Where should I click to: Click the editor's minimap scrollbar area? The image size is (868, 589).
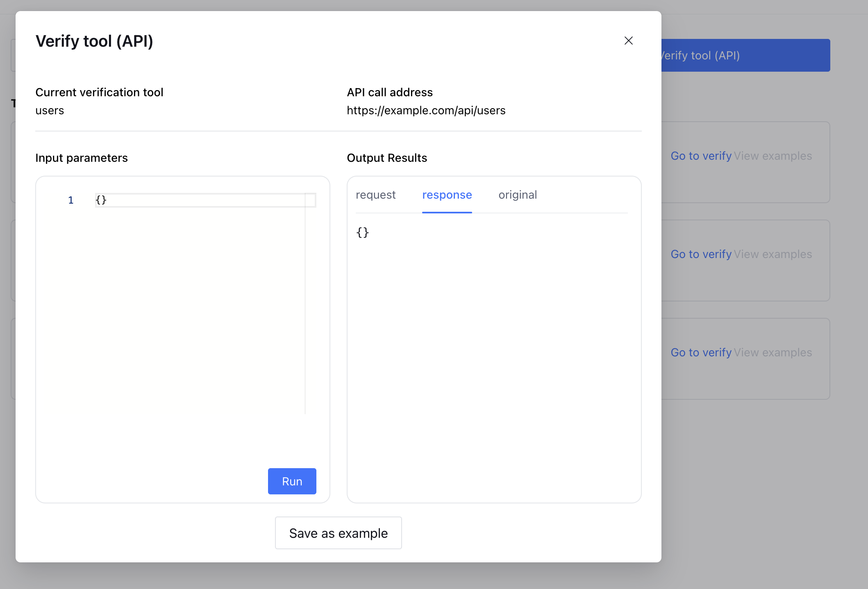(310, 303)
